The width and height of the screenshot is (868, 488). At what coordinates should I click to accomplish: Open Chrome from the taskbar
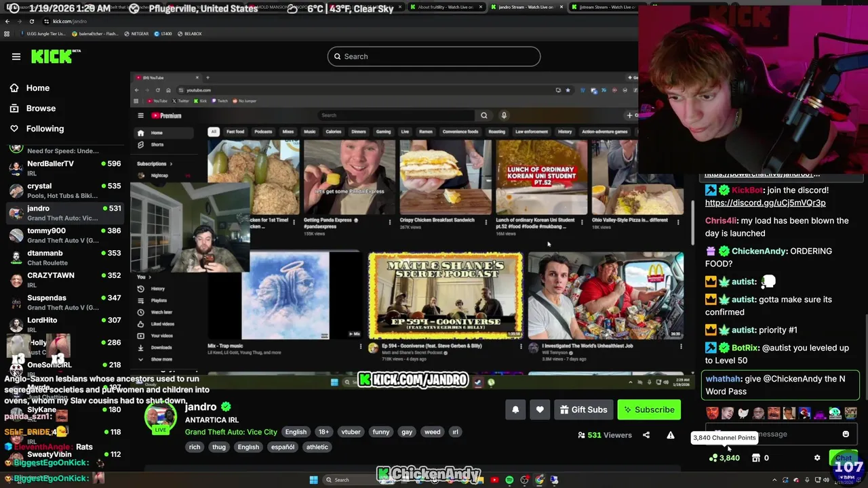coord(539,480)
